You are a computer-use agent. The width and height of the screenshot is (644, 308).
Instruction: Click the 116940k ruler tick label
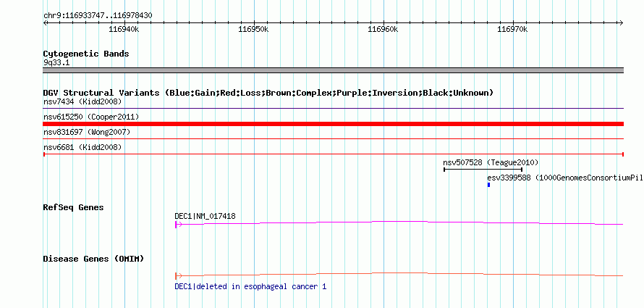click(x=124, y=30)
